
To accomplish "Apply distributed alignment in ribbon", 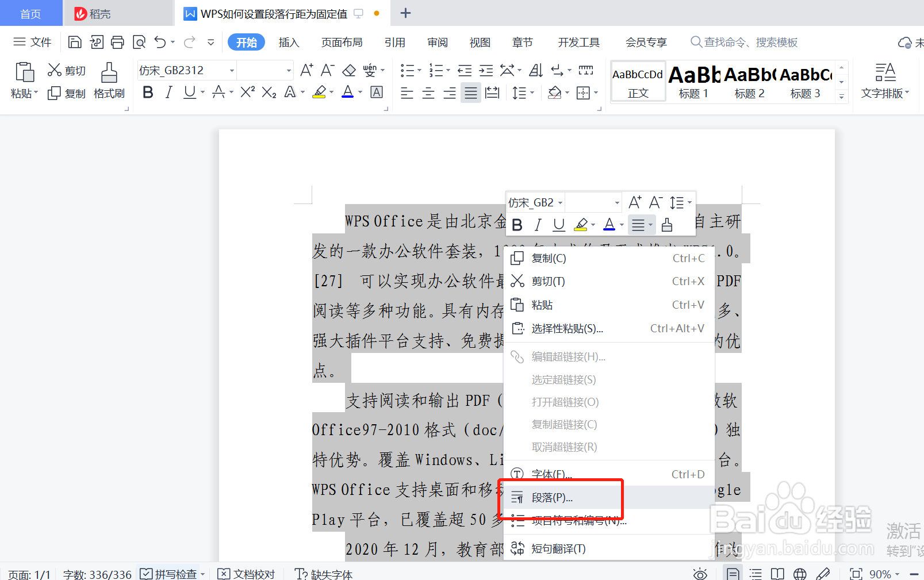I will pyautogui.click(x=492, y=93).
